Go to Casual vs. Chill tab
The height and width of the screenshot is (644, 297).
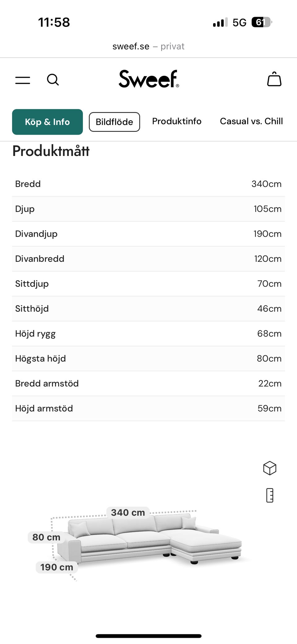(251, 121)
